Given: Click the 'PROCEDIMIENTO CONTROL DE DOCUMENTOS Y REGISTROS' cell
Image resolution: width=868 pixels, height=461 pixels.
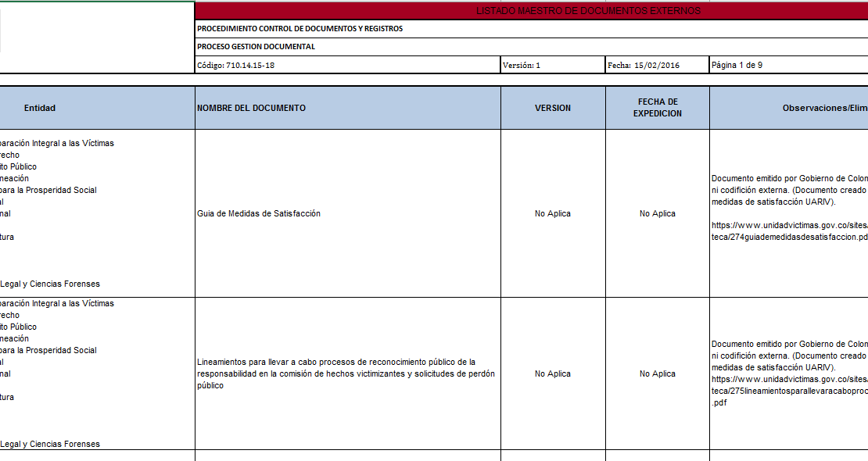Looking at the screenshot, I should pos(532,29).
